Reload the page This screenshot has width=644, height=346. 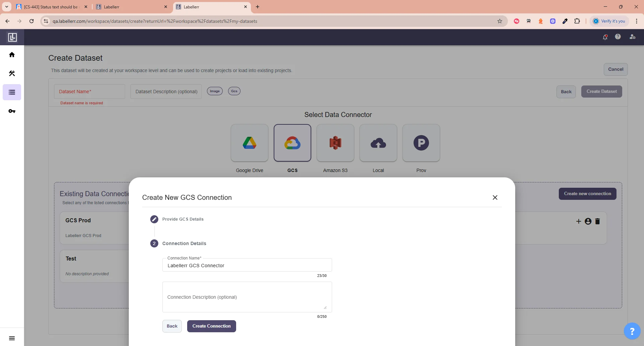click(x=32, y=21)
